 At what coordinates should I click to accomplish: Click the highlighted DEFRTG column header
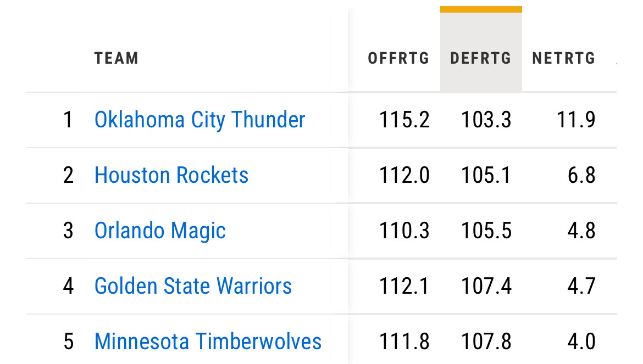tap(481, 58)
